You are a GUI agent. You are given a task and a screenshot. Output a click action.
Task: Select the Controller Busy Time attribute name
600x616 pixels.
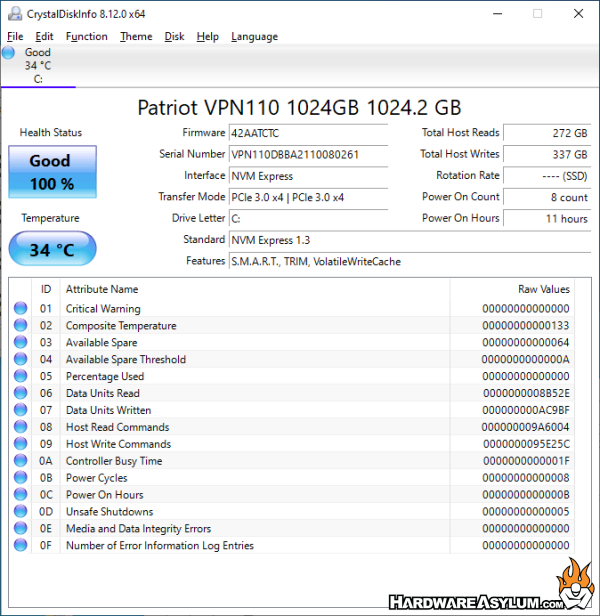(114, 461)
